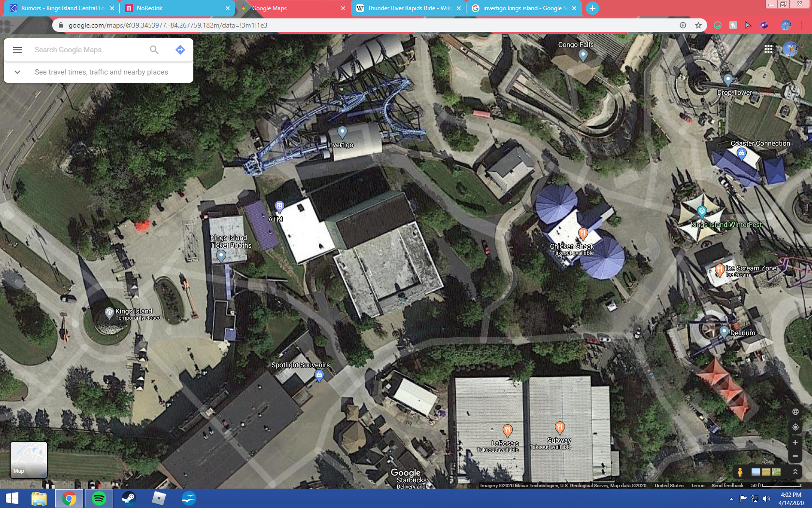
Task: Switch to the Rumors - Kings Island Central tab
Action: [62, 8]
